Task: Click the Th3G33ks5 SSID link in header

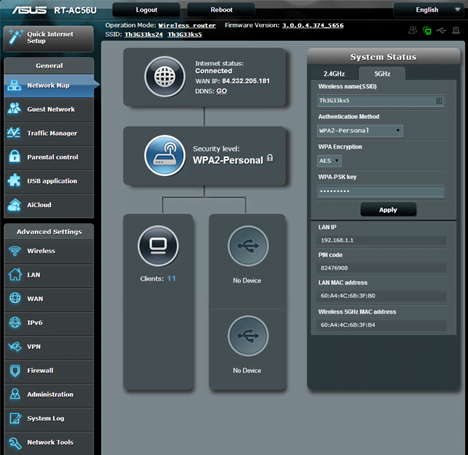Action: 185,35
